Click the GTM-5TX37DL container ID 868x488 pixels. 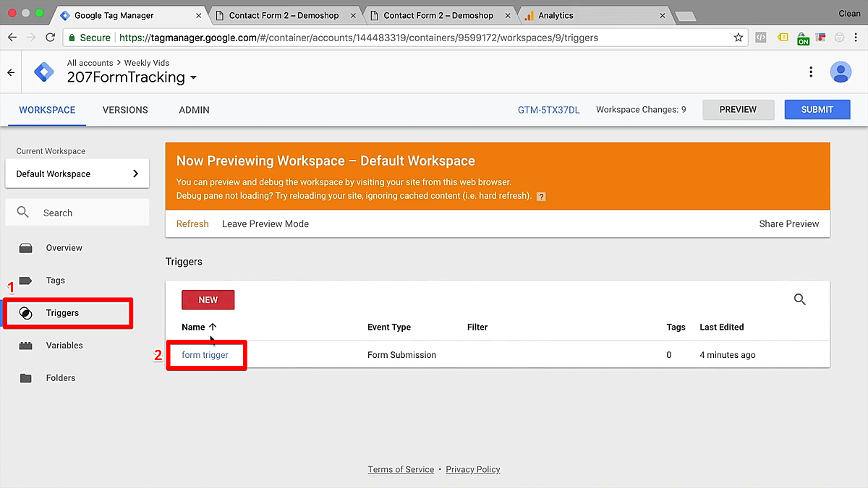549,110
